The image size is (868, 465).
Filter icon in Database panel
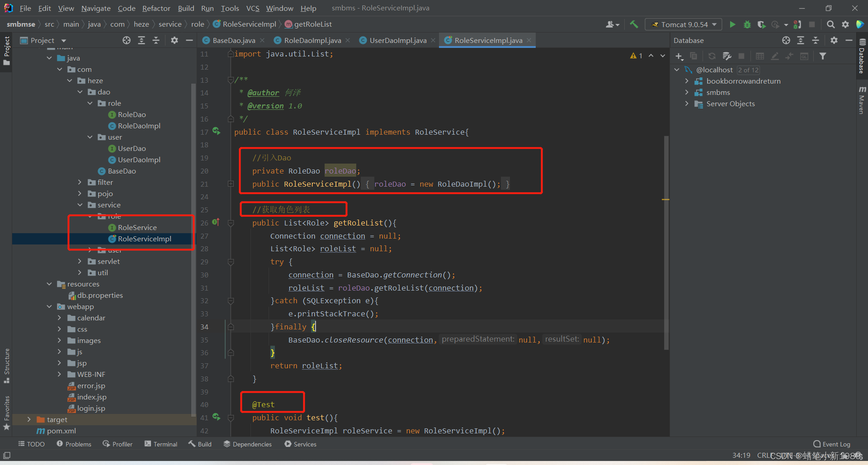823,56
